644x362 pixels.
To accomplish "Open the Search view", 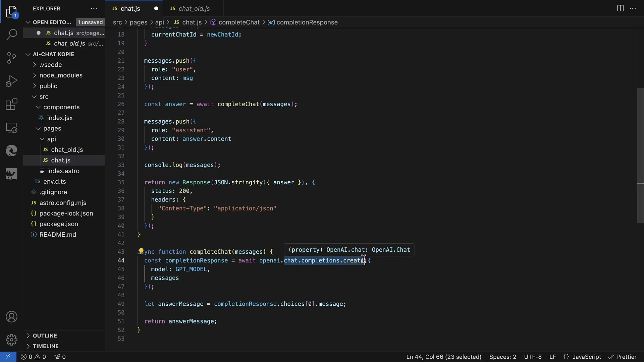I will 11,35.
